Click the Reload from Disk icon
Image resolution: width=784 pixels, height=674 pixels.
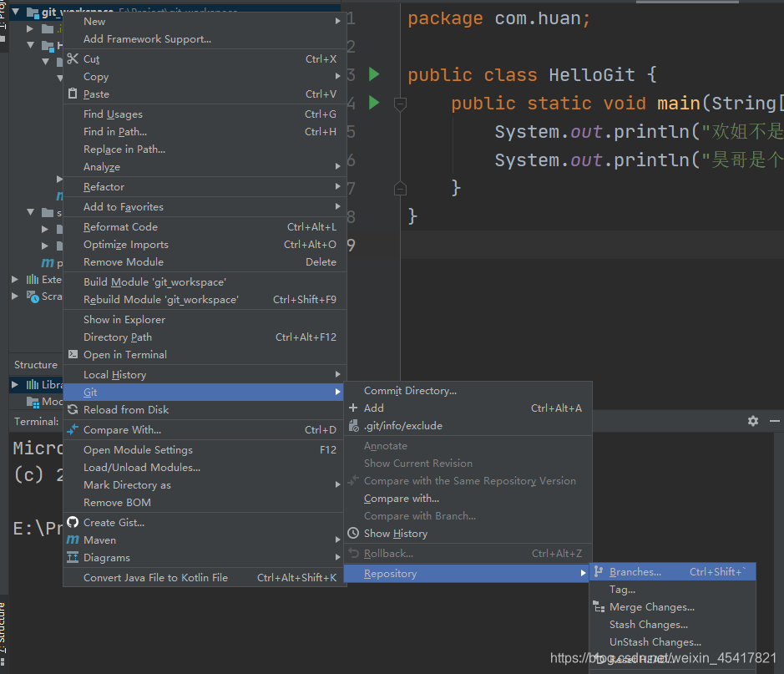tap(73, 409)
